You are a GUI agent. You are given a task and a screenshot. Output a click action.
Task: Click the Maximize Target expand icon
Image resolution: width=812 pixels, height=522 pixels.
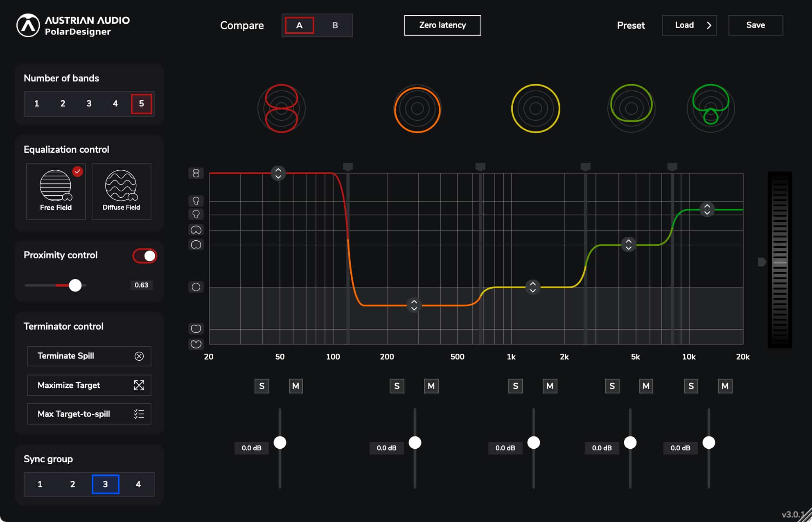(x=139, y=385)
